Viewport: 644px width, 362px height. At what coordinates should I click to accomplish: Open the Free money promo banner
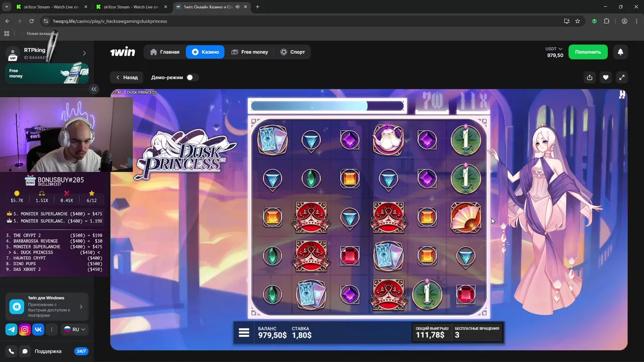[47, 73]
